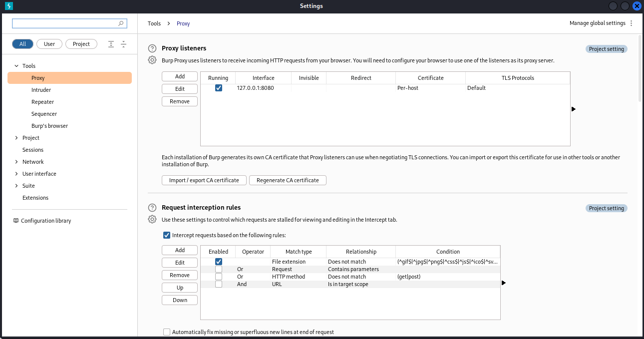Open the Proxy listeners gear options icon
The width and height of the screenshot is (644, 339).
pos(152,60)
